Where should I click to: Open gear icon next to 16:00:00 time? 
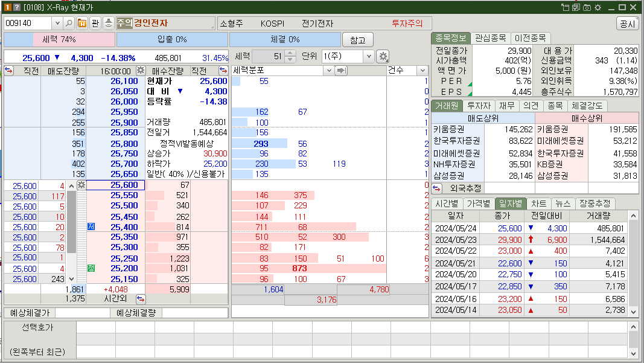141,70
